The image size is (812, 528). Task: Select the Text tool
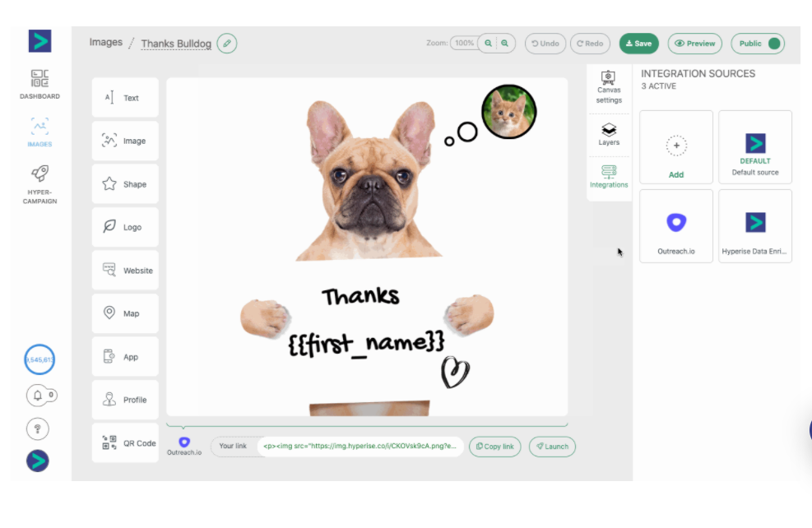coord(125,97)
